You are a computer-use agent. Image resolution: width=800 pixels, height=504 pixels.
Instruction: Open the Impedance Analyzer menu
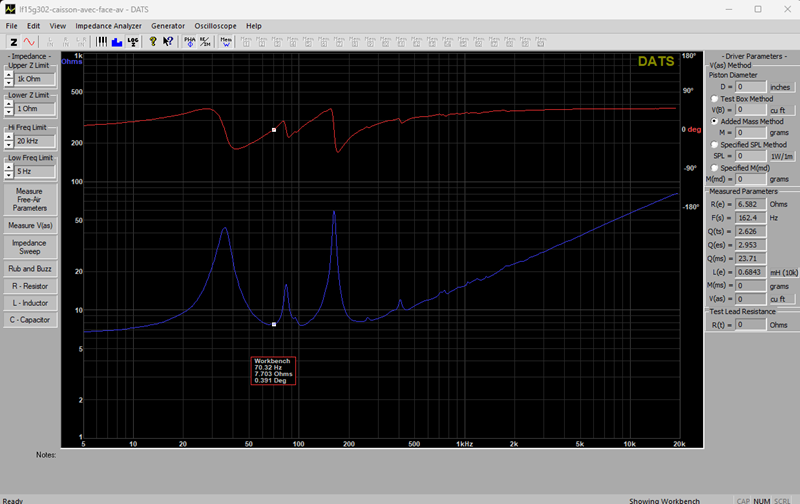pos(108,26)
